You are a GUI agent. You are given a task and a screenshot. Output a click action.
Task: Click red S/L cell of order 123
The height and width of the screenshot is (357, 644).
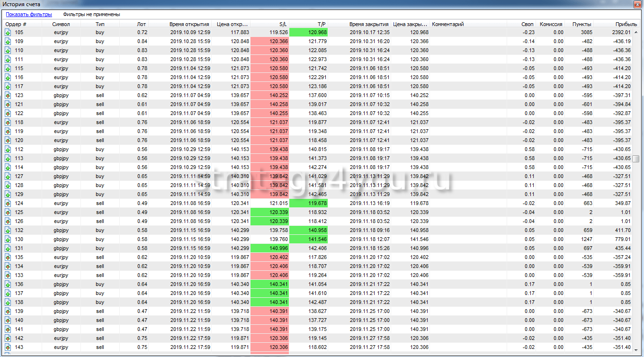269,95
